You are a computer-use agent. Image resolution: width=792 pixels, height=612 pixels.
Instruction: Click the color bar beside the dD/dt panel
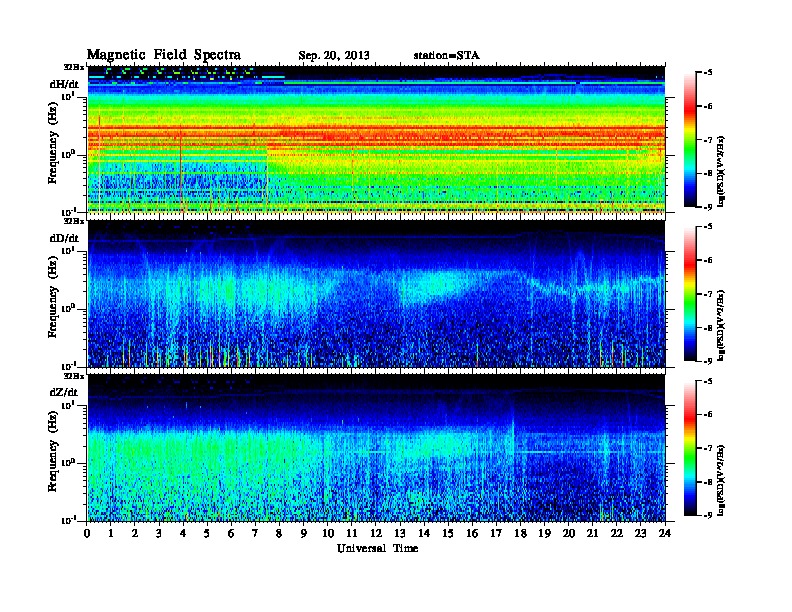(690, 294)
